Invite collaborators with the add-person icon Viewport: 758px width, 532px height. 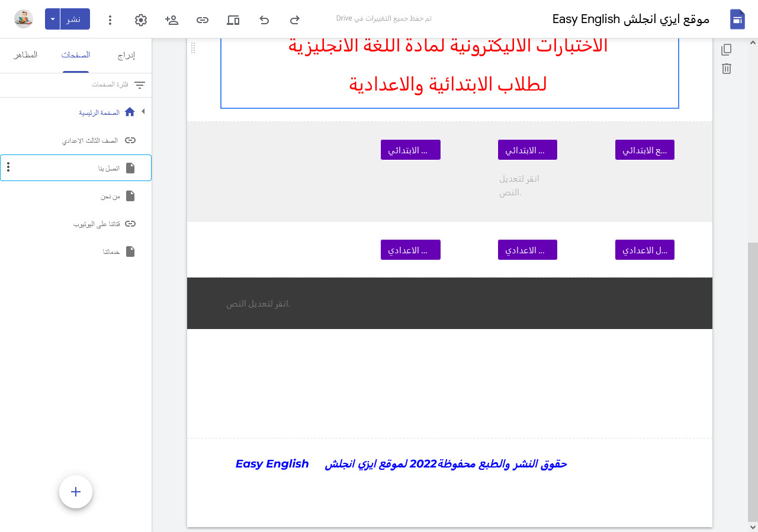pyautogui.click(x=171, y=20)
